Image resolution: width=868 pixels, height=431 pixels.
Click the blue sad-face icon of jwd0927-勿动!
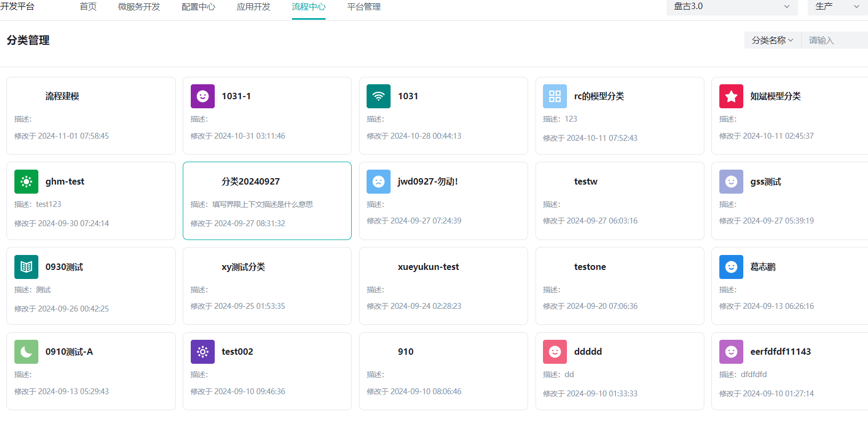coord(378,181)
